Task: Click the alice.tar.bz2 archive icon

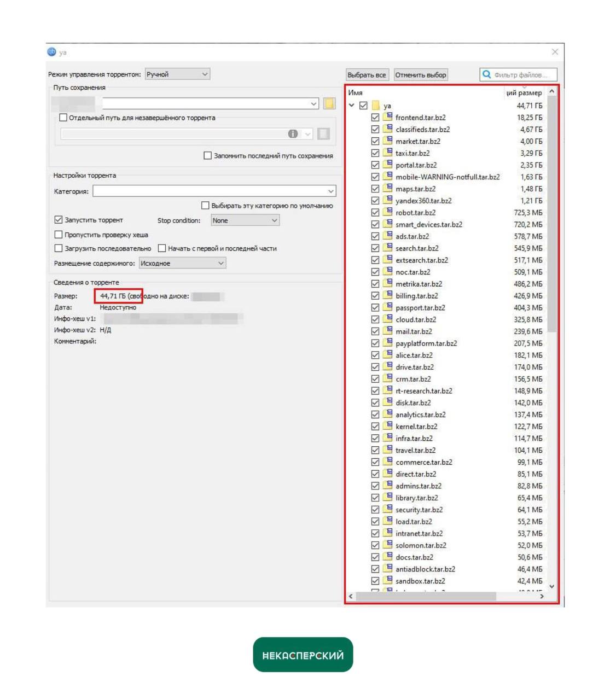Action: 388,355
